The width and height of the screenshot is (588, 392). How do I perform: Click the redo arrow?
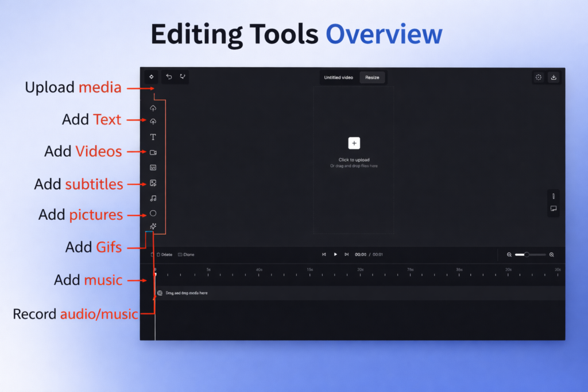point(183,76)
